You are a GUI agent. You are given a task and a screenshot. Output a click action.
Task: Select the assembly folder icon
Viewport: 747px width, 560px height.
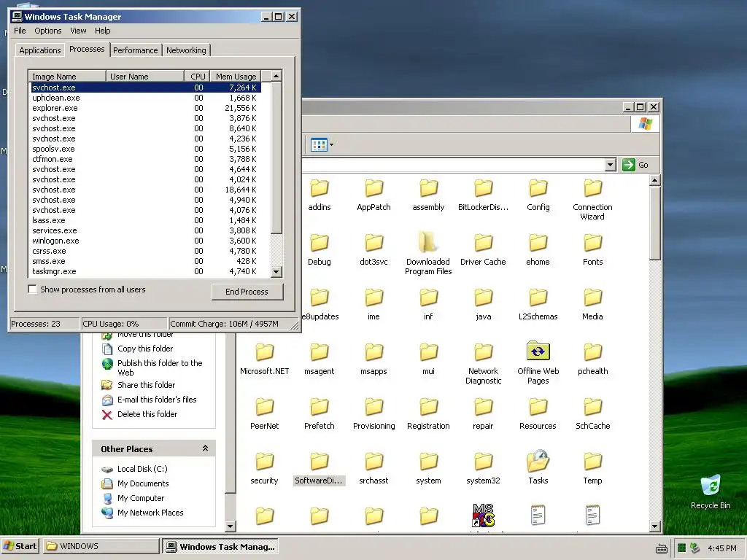[x=428, y=189]
